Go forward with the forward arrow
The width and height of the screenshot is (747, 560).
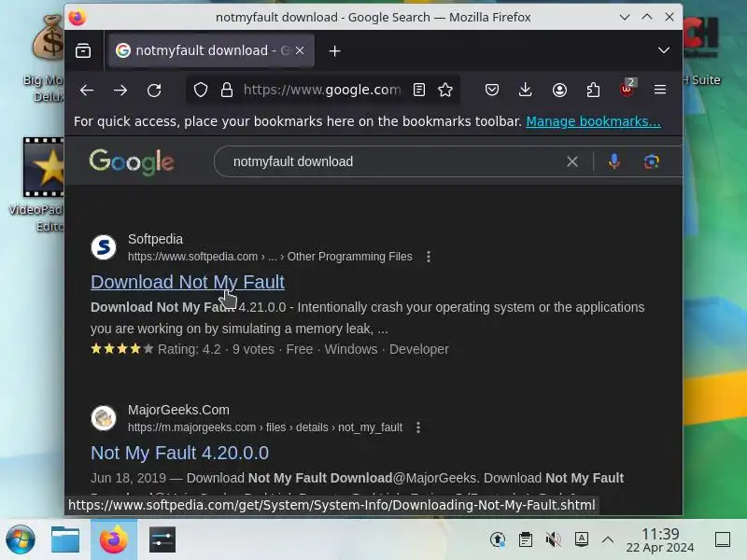point(120,90)
